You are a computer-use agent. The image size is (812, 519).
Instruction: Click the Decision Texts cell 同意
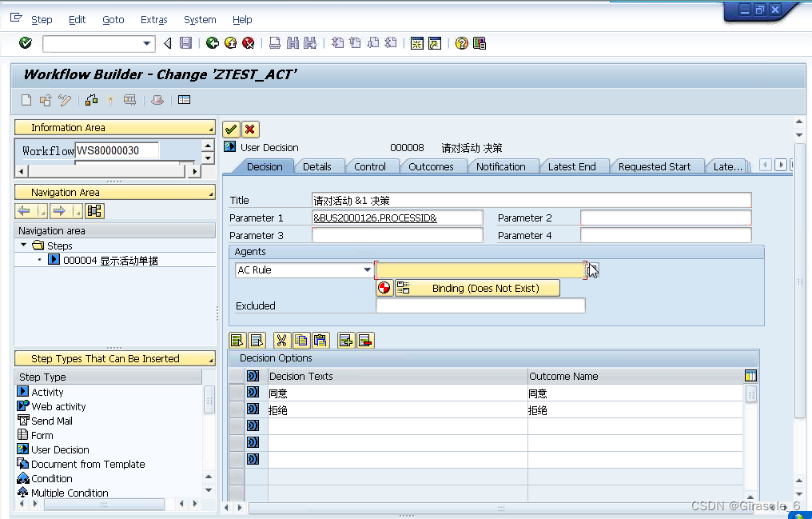tap(397, 393)
